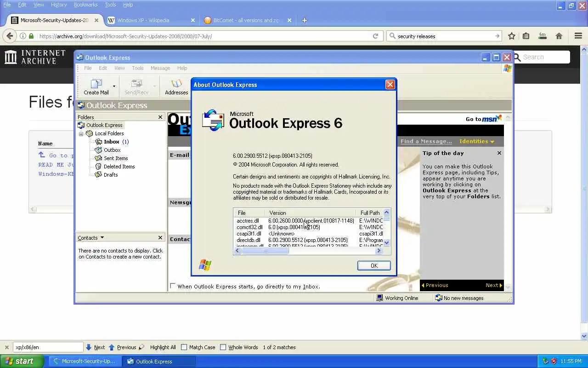Click the Send/Recv toolbar icon
588x368 pixels.
pyautogui.click(x=136, y=86)
